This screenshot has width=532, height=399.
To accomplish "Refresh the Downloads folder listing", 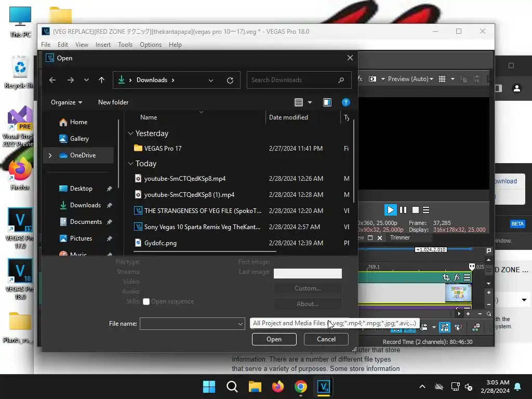I will [x=230, y=81].
